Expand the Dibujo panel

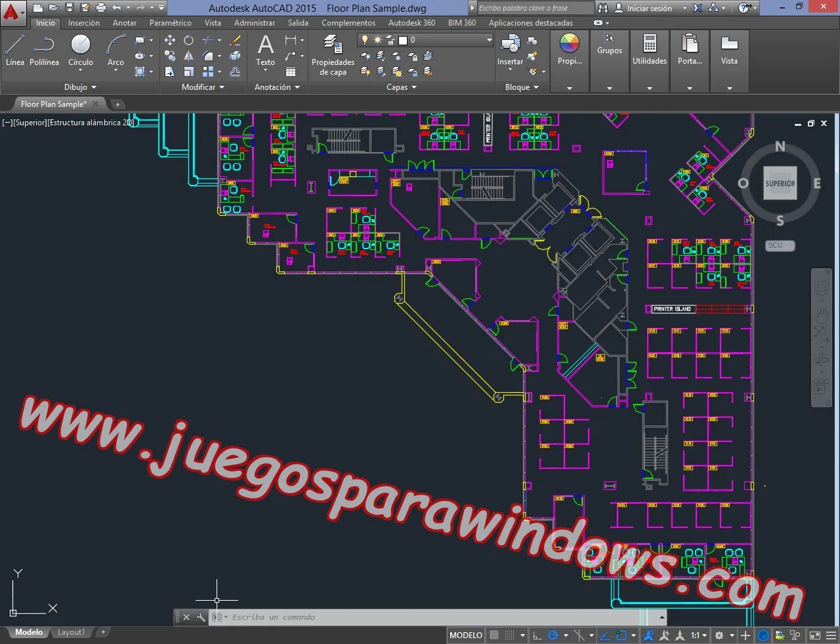click(80, 87)
